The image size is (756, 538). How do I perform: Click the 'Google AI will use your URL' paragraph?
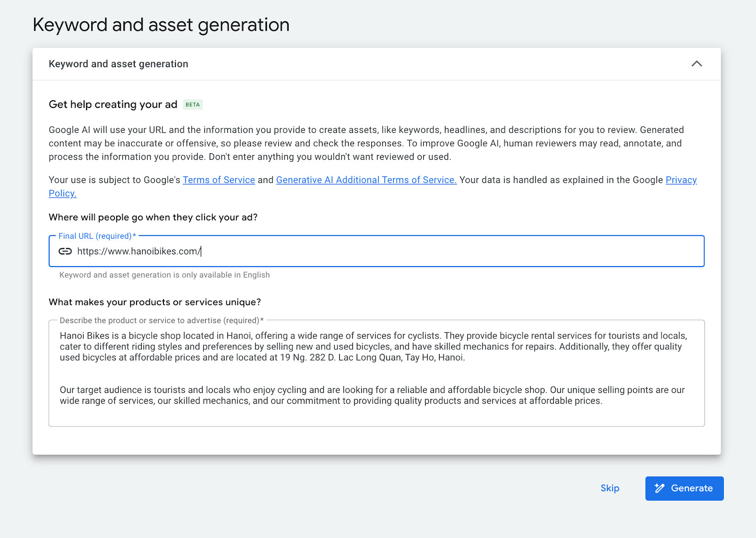click(366, 143)
